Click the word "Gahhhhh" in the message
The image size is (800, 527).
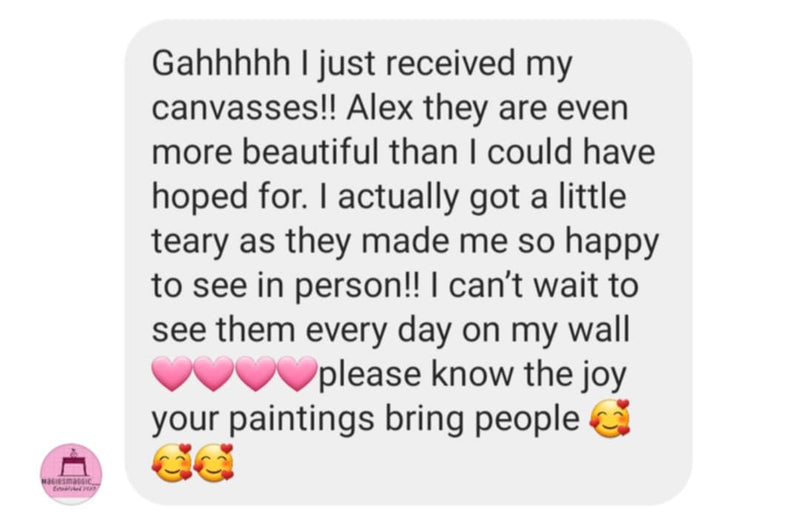tap(221, 64)
